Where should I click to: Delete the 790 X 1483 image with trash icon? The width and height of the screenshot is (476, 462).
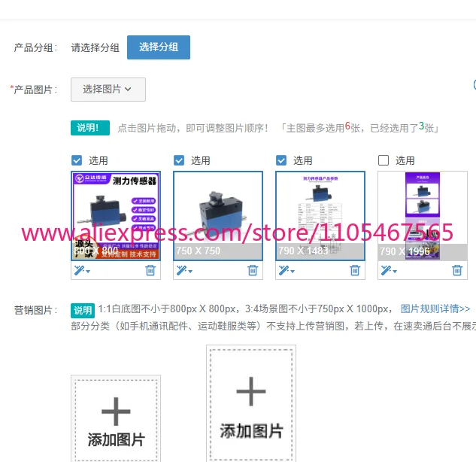[355, 270]
